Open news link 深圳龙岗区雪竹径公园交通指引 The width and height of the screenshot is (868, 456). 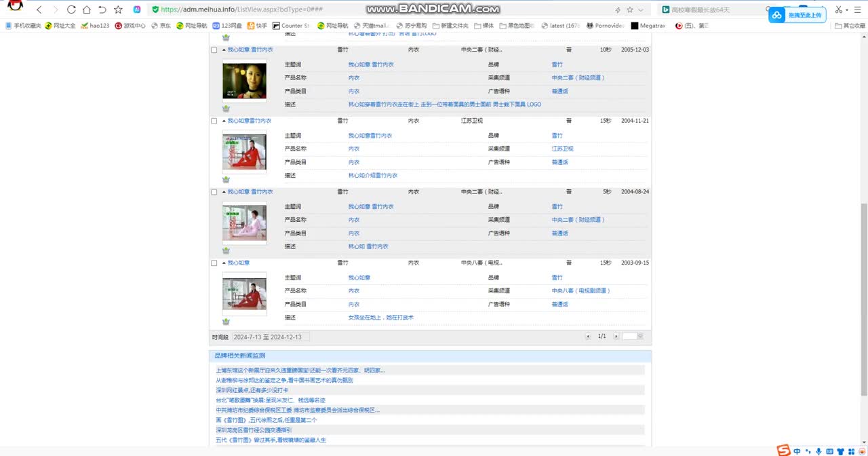click(254, 430)
